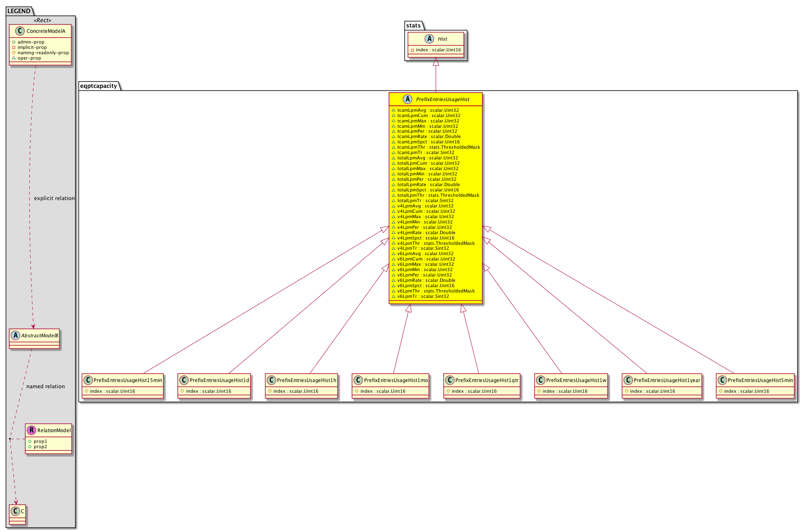Click the 'named relation' label

pos(46,386)
